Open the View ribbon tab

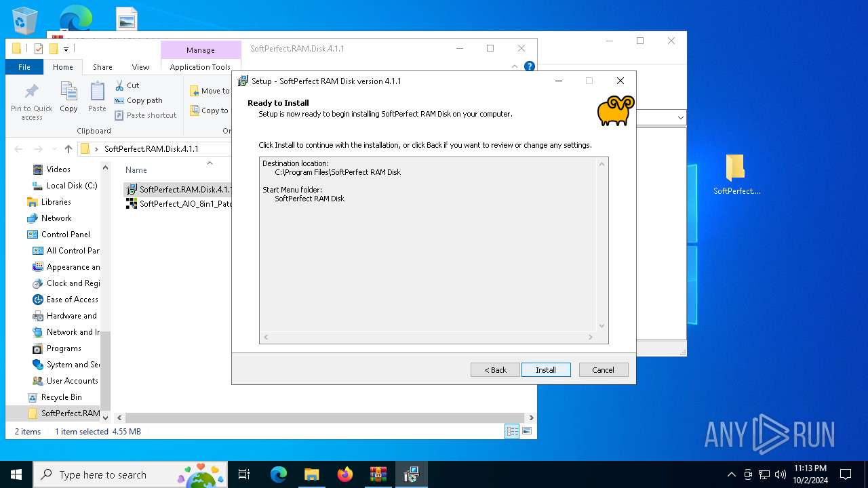(140, 67)
